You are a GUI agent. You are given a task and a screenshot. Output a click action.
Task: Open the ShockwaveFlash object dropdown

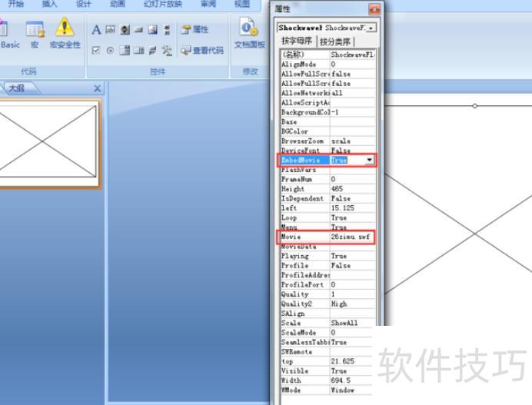pos(371,28)
